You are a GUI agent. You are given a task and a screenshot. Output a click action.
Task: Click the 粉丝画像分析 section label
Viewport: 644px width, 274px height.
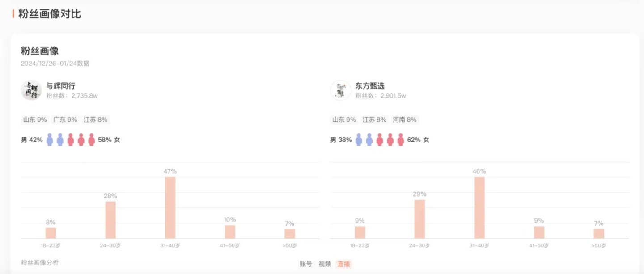tap(40, 262)
